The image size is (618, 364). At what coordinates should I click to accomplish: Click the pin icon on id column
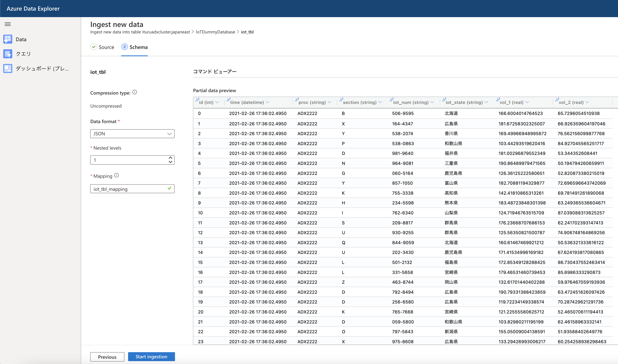point(197,100)
